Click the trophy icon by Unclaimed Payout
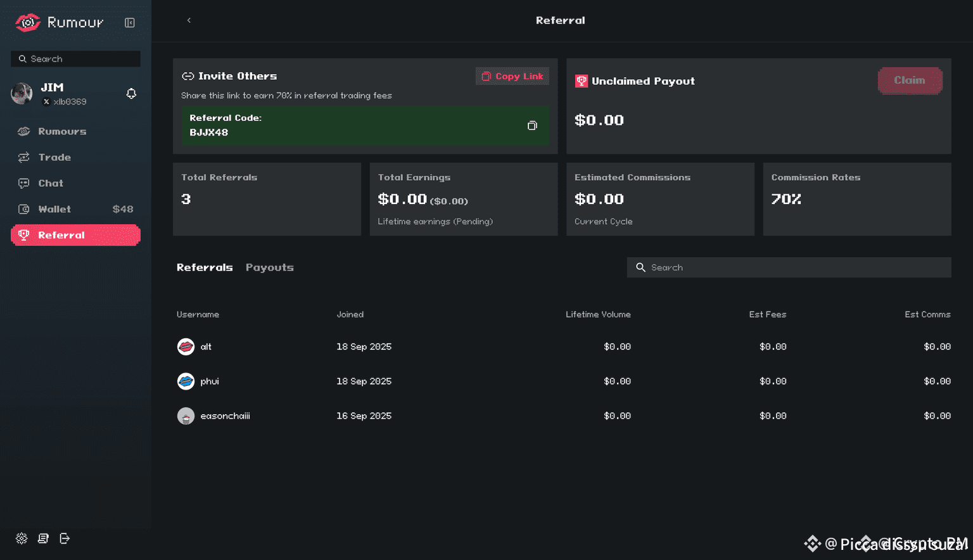This screenshot has height=560, width=973. 581,81
